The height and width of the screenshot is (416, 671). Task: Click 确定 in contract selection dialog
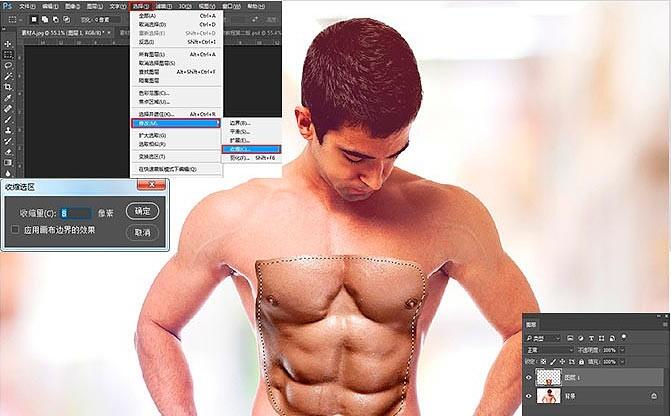point(143,211)
